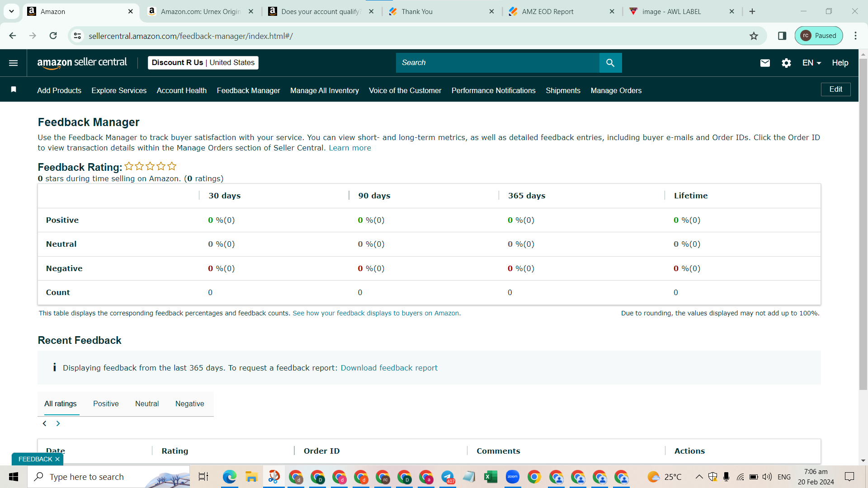The image size is (868, 488).
Task: Open a new browser tab
Action: 752,11
